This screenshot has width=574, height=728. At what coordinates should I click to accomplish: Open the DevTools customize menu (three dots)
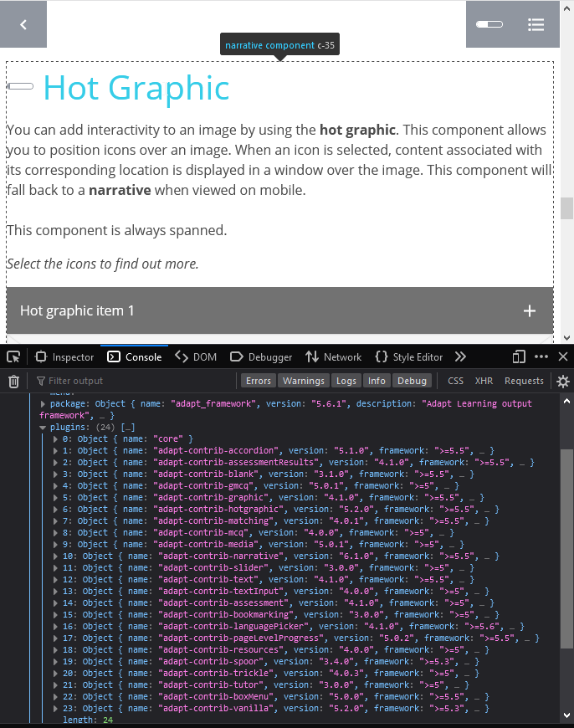pos(541,356)
